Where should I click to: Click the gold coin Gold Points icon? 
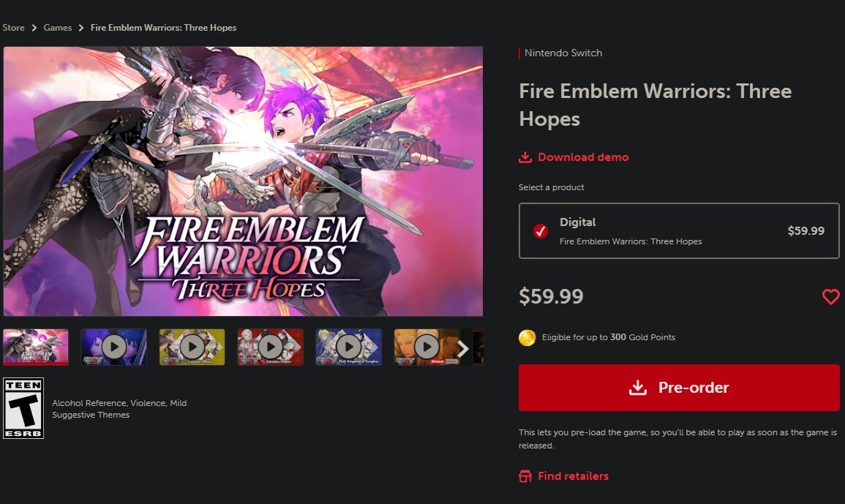point(527,337)
